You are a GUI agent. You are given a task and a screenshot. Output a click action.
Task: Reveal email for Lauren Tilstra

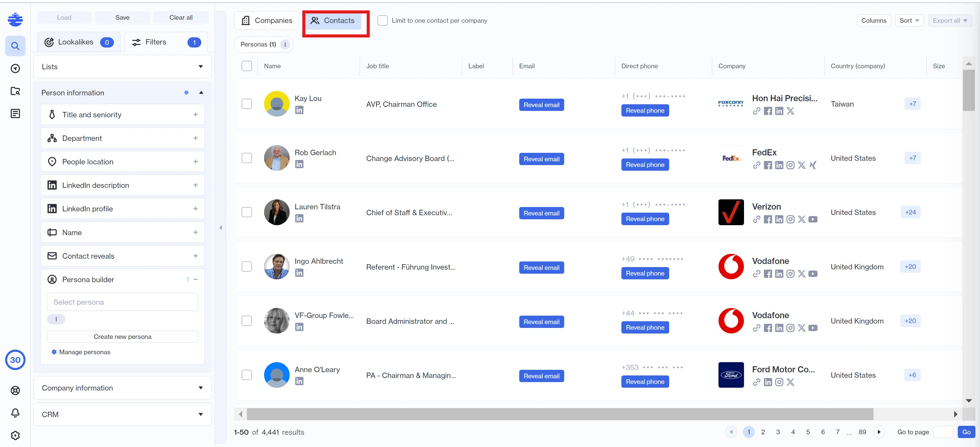click(x=541, y=213)
